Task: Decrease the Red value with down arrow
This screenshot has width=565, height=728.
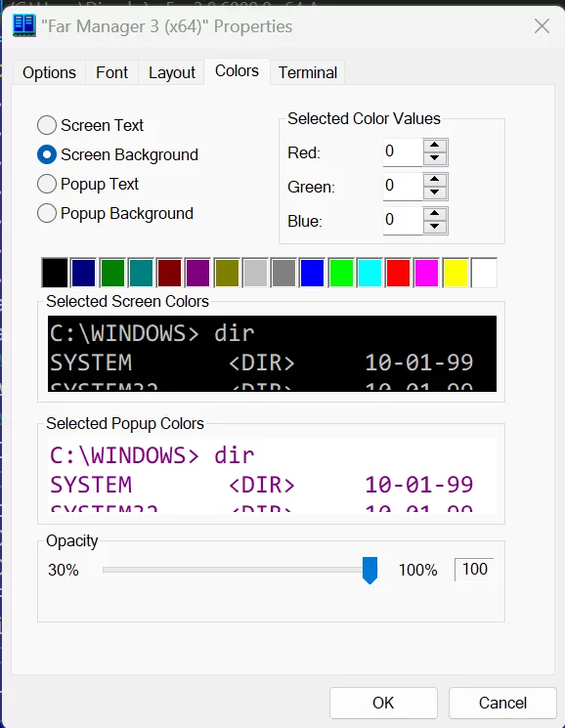Action: [435, 158]
